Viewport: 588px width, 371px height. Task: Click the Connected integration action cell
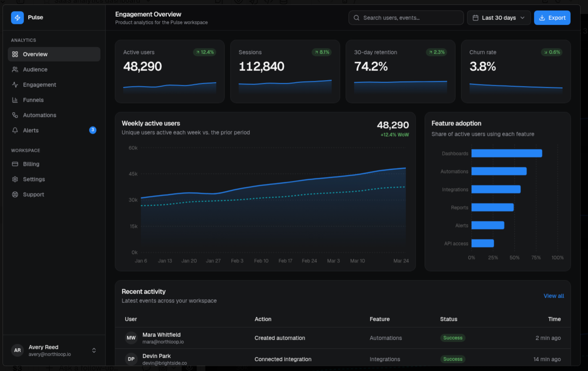click(283, 359)
